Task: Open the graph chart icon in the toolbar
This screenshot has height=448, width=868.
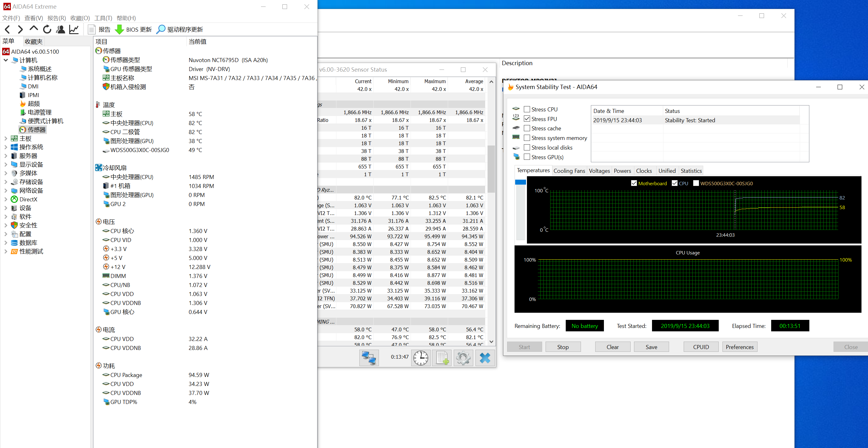Action: (x=74, y=30)
